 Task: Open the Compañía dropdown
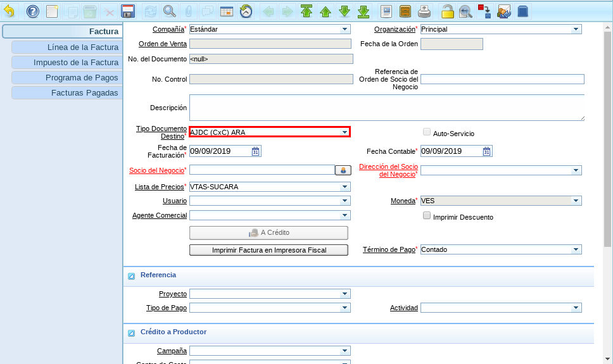[344, 29]
